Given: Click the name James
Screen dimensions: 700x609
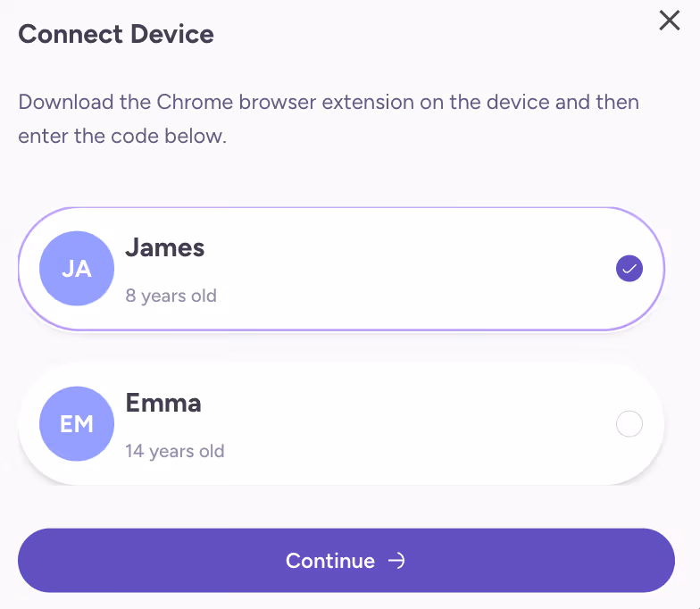Looking at the screenshot, I should [164, 248].
